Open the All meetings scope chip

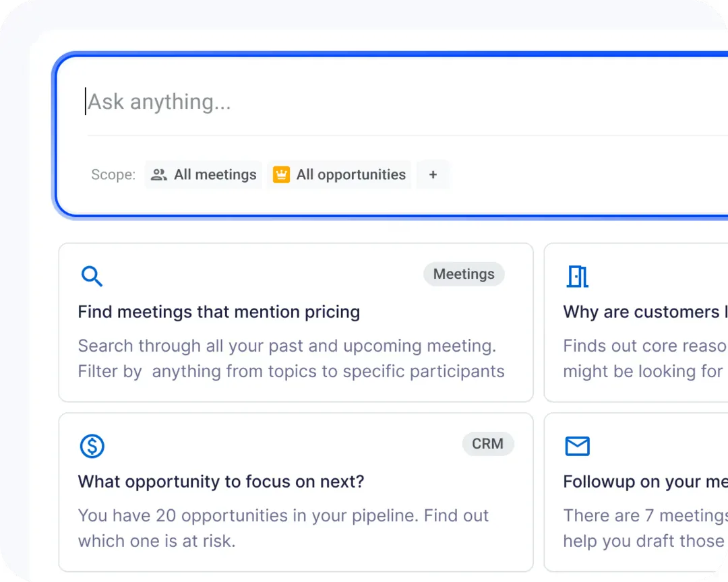[x=204, y=174]
